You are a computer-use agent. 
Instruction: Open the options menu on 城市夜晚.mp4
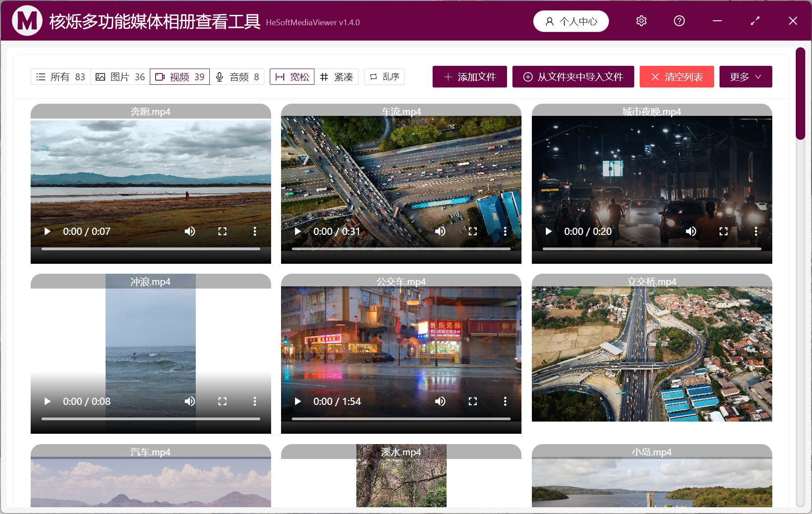(756, 231)
